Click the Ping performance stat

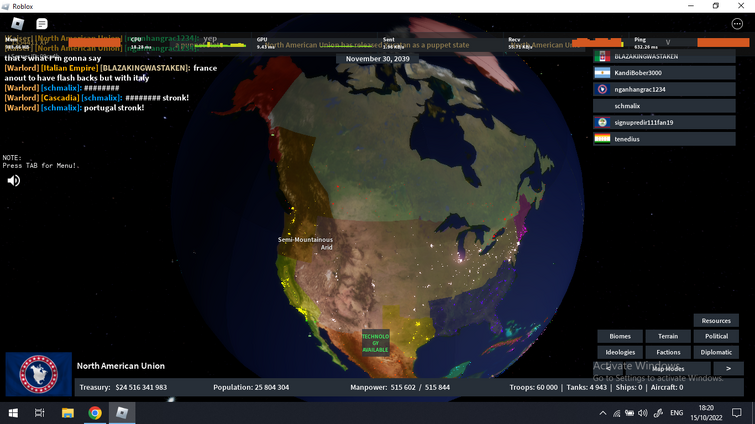coord(646,43)
